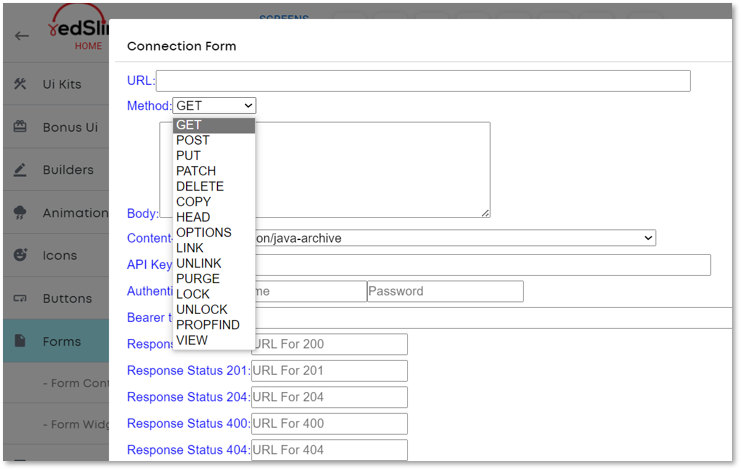Click the URL For 404 field
This screenshot has height=470, width=741.
329,450
